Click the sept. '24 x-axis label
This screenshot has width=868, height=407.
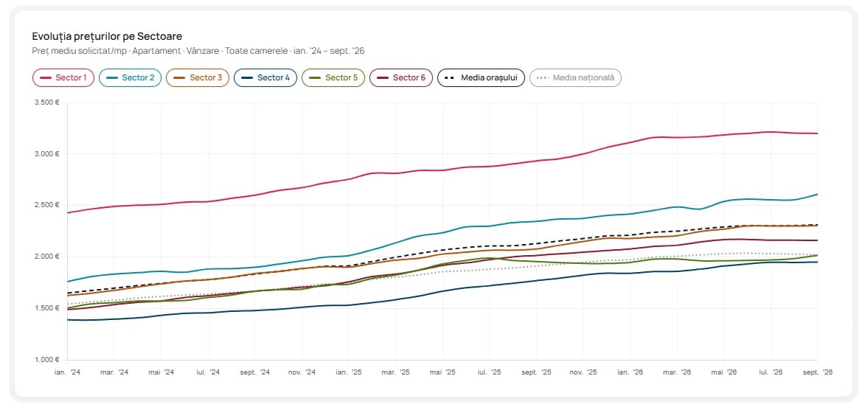pos(254,372)
